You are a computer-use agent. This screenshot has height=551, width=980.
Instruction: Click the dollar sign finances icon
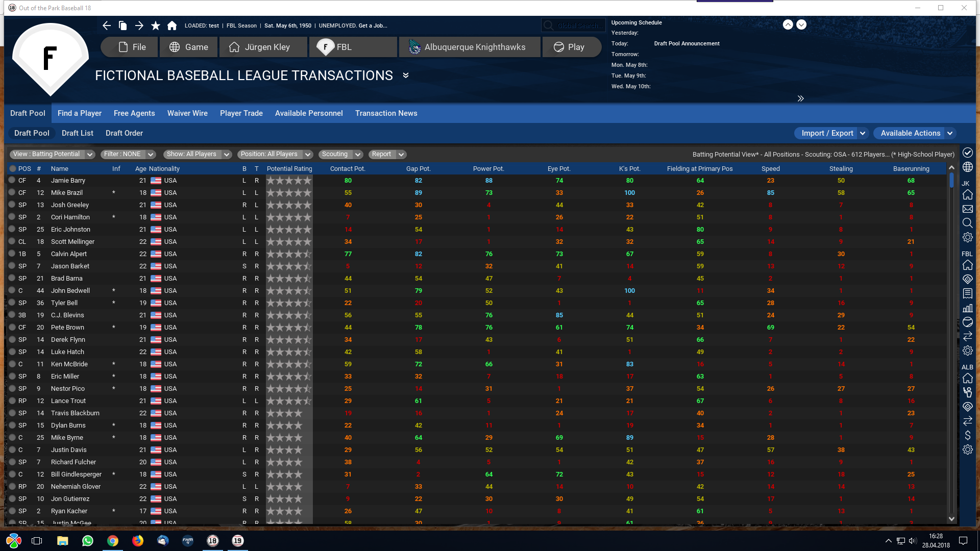coord(967,435)
